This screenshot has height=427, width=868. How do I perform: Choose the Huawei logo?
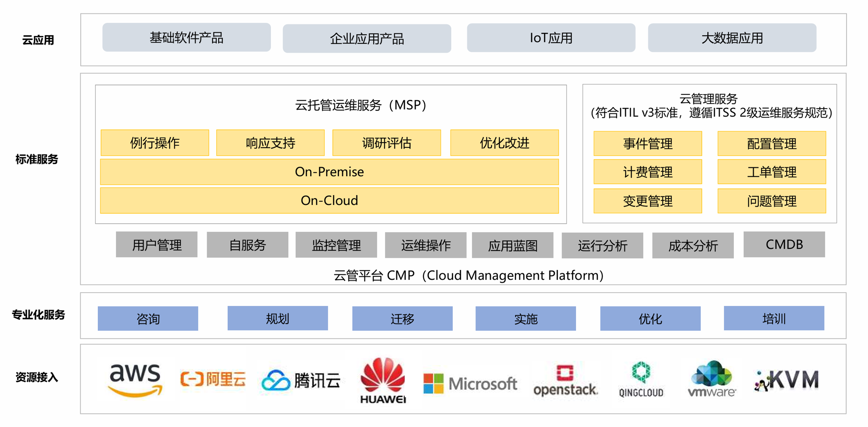tap(383, 380)
